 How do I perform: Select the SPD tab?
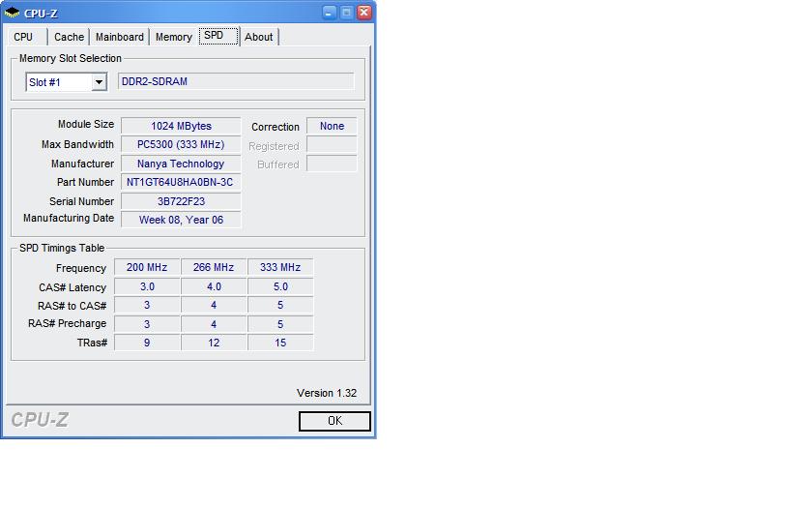coord(218,36)
